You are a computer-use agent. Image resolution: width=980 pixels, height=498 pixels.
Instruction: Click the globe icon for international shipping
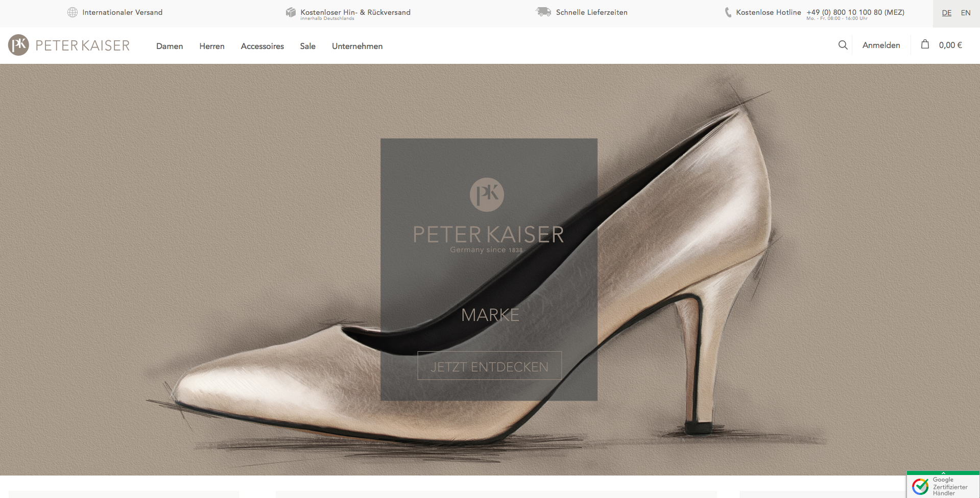click(73, 12)
